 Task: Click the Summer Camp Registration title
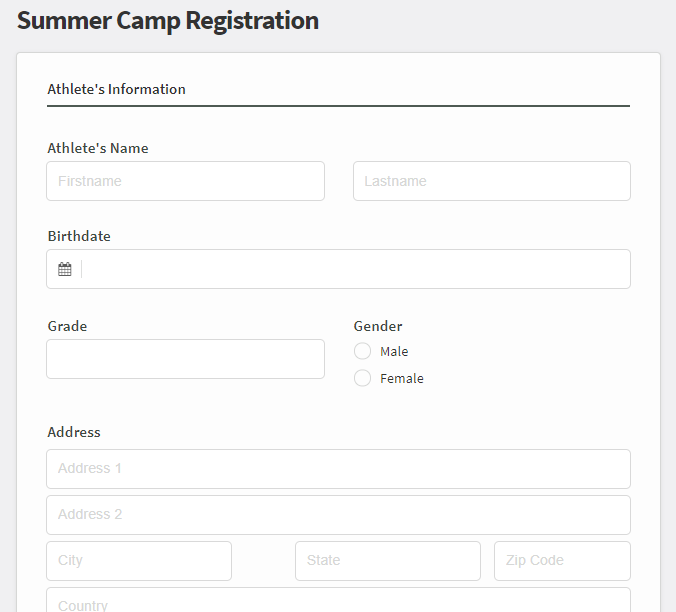[x=168, y=21]
